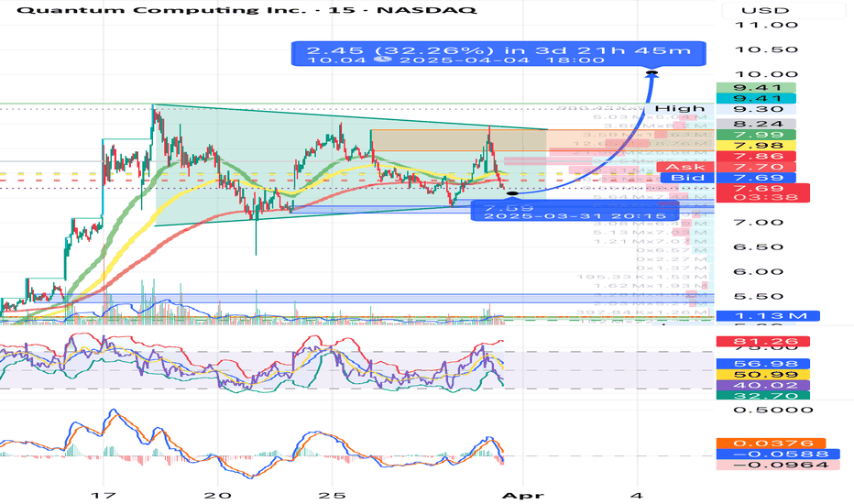Image resolution: width=854 pixels, height=504 pixels.
Task: Click the 1.13 M volume tag
Action: tap(769, 316)
